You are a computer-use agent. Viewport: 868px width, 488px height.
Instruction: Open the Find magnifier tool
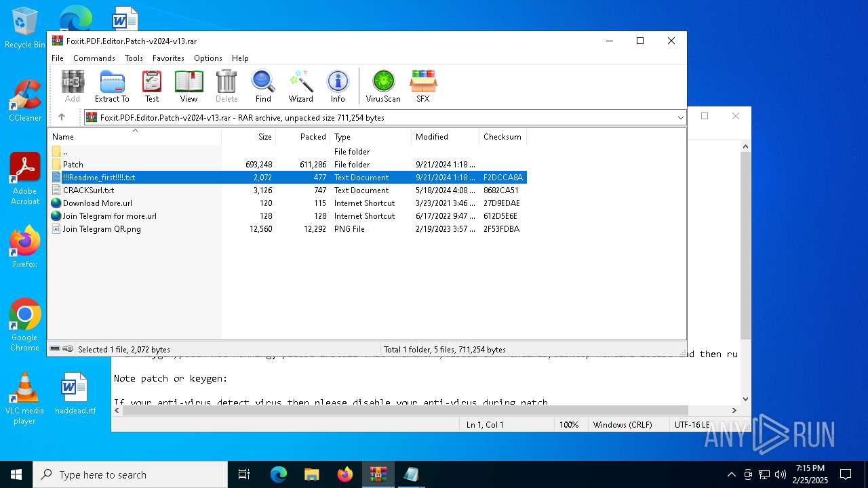(x=263, y=86)
